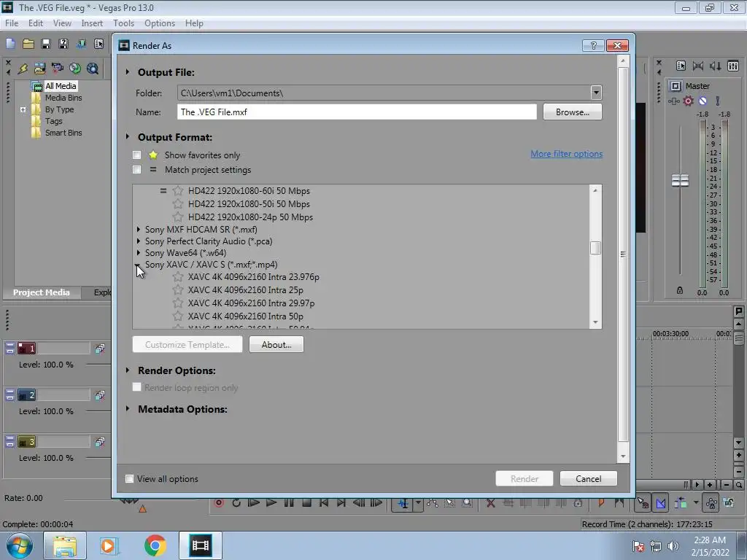Click the Master solo exclamation icon

718,101
